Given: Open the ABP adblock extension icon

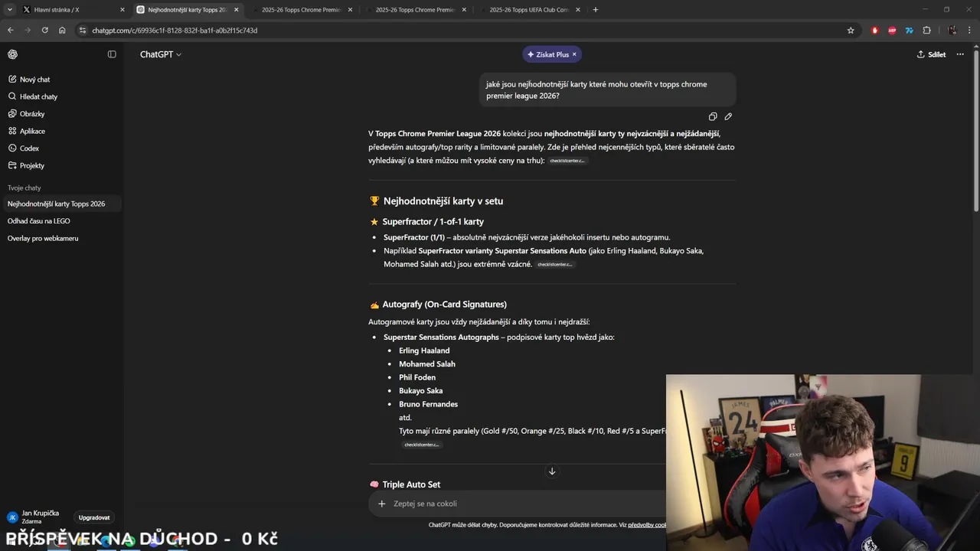Looking at the screenshot, I should 892,31.
